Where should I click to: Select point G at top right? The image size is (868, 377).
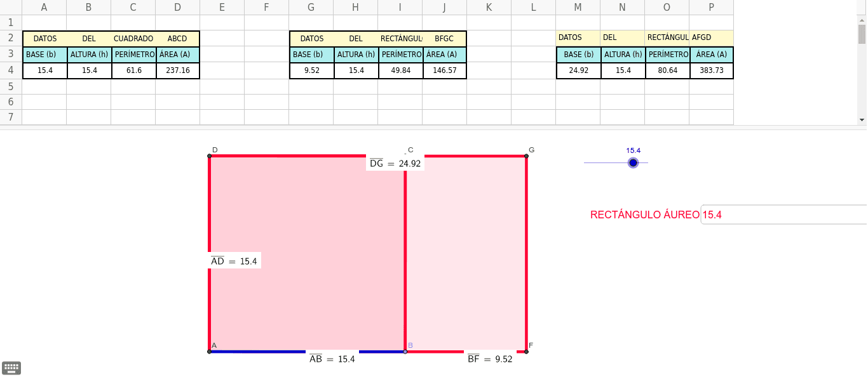point(527,155)
